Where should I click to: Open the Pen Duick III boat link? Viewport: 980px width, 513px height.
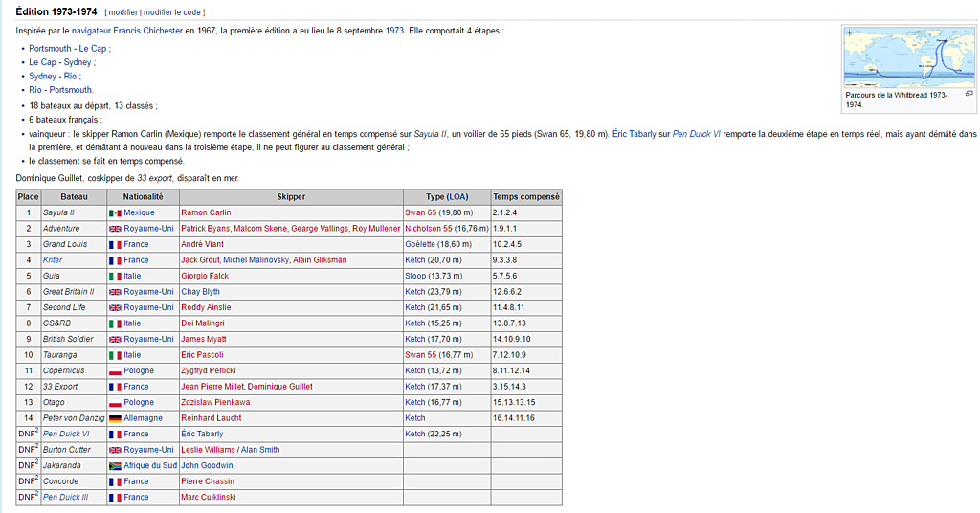click(65, 498)
